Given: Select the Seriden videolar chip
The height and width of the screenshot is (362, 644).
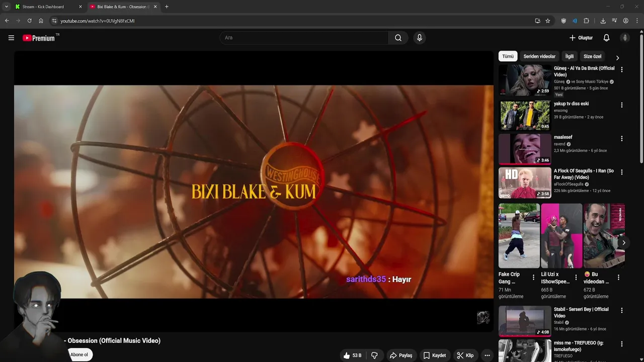Looking at the screenshot, I should [539, 56].
